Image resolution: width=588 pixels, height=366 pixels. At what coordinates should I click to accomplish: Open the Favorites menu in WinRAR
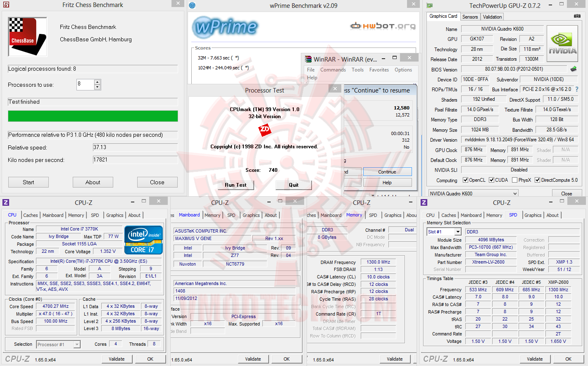(379, 70)
